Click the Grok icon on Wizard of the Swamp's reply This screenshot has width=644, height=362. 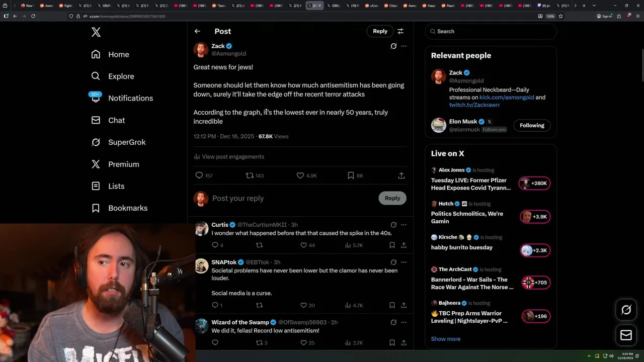pyautogui.click(x=393, y=322)
